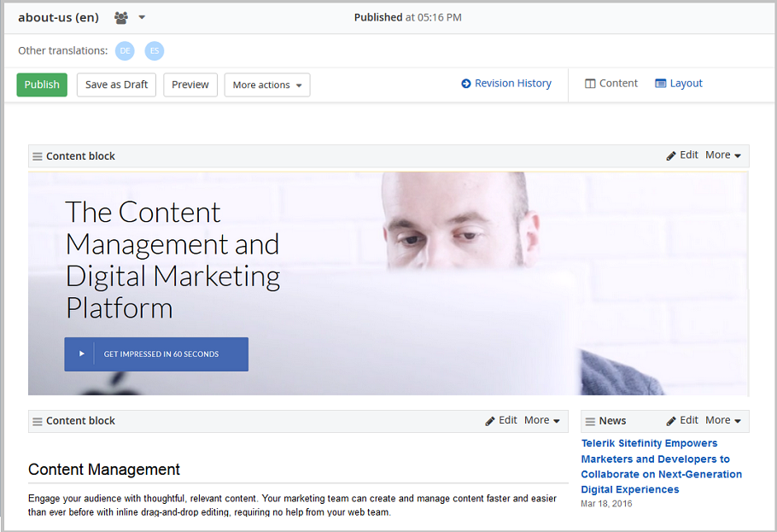Screen dimensions: 777x532
Task: Switch to the DE translation
Action: (125, 50)
